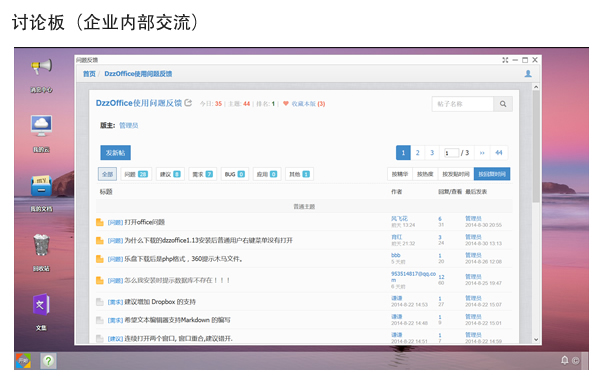Viewport: 600px width, 390px height.
Task: Open thread about php格式 360 warning
Action: click(184, 259)
